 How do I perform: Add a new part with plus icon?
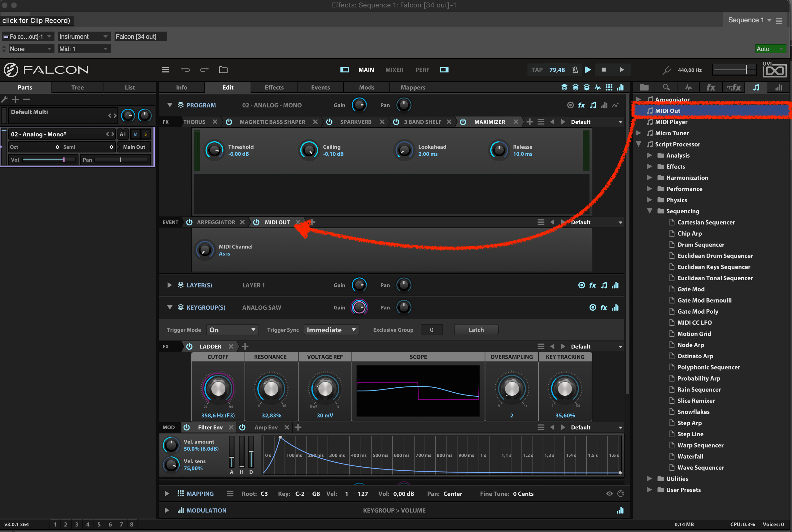tap(15, 99)
